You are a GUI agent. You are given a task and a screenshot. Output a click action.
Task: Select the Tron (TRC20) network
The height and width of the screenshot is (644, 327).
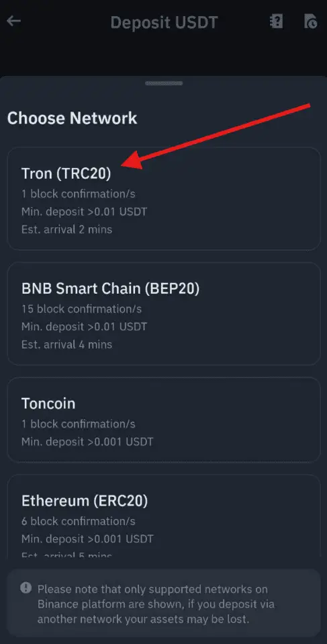click(164, 199)
